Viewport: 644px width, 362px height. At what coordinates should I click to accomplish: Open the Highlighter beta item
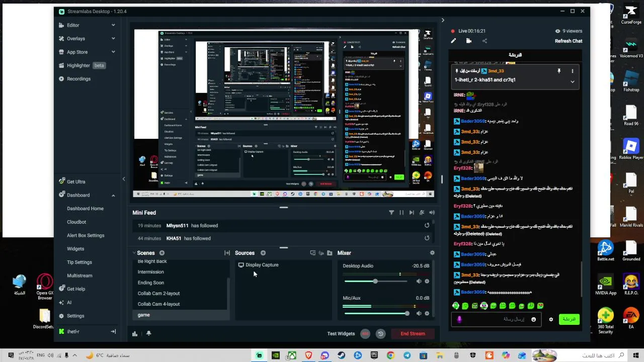click(x=82, y=65)
